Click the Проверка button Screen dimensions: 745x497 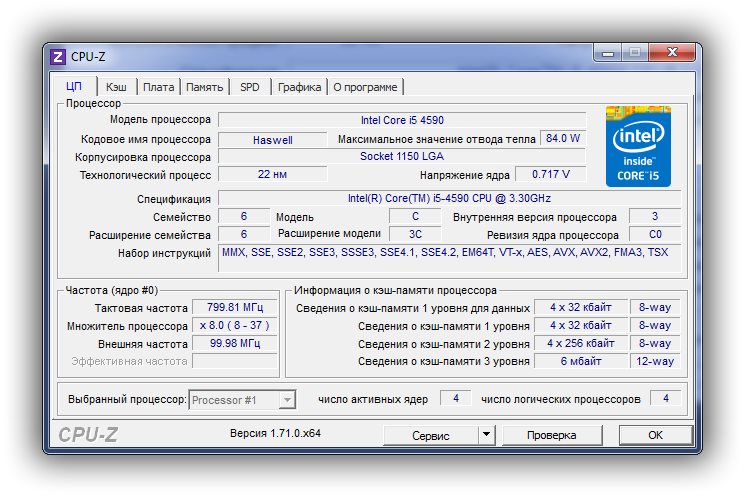click(552, 435)
